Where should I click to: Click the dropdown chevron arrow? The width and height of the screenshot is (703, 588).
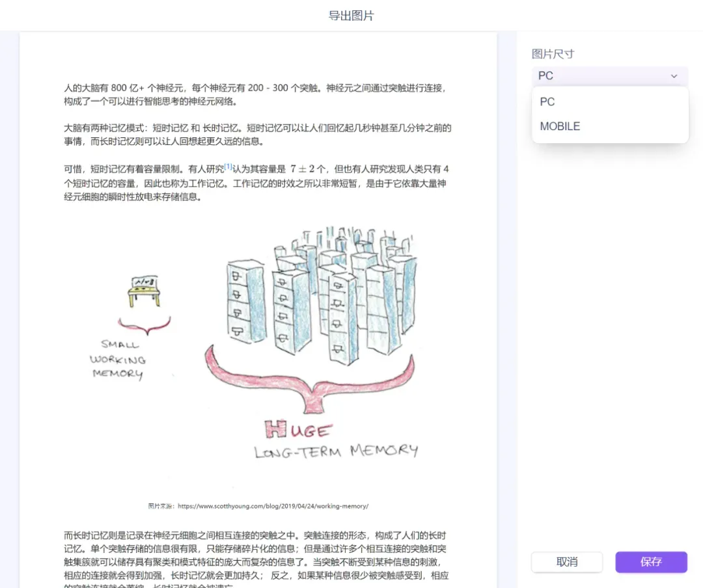(674, 76)
